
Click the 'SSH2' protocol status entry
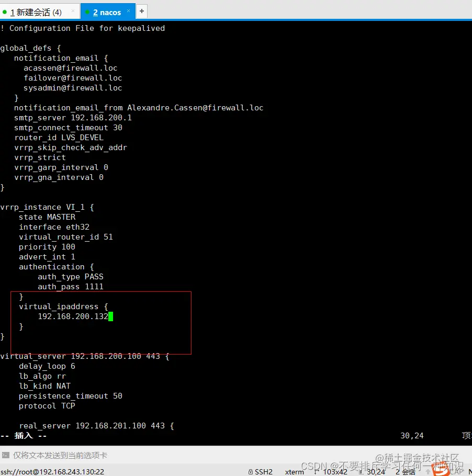point(263,472)
